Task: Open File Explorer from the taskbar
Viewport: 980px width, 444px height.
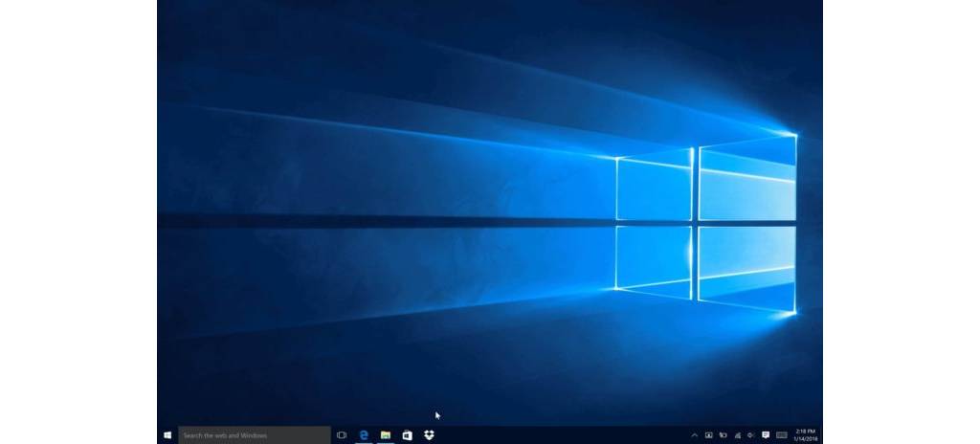Action: [386, 435]
